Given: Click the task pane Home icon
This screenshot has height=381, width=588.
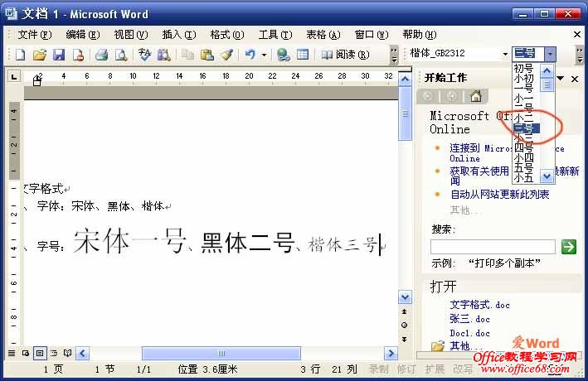Looking at the screenshot, I should point(476,97).
